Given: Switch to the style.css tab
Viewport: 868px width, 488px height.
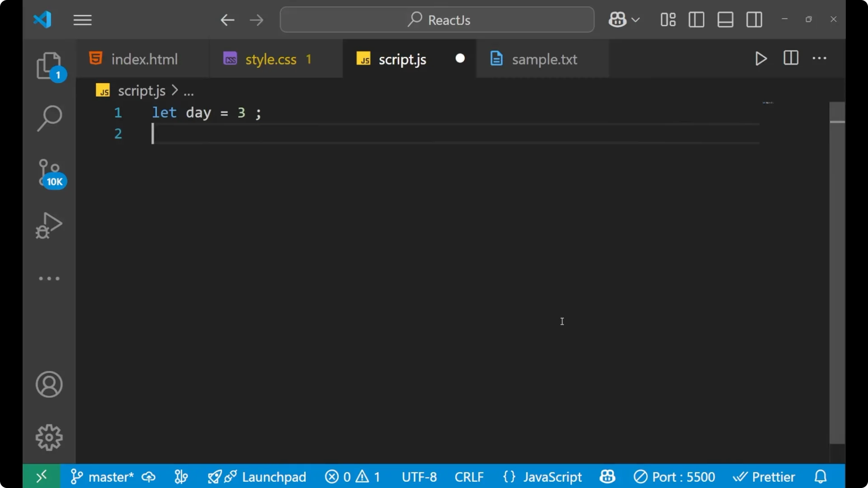Looking at the screenshot, I should click(x=270, y=59).
